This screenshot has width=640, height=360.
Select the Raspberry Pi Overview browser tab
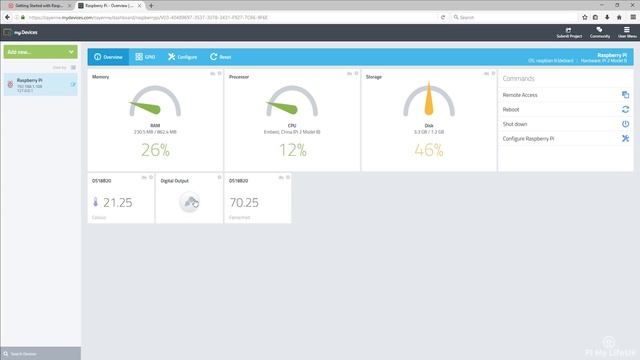click(109, 6)
